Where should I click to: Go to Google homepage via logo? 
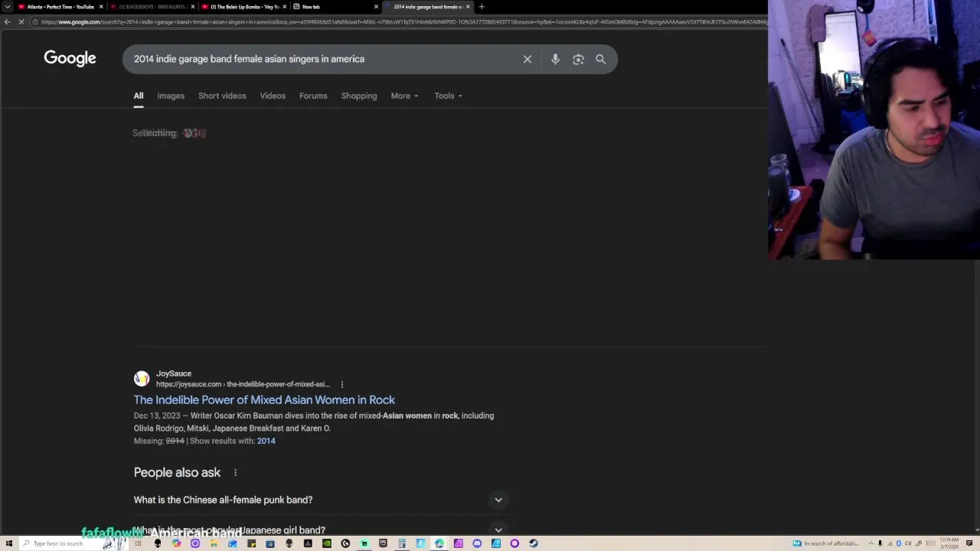[x=70, y=58]
